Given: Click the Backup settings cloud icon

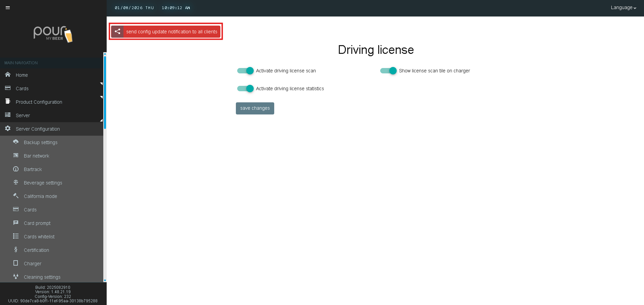Looking at the screenshot, I should 16,142.
